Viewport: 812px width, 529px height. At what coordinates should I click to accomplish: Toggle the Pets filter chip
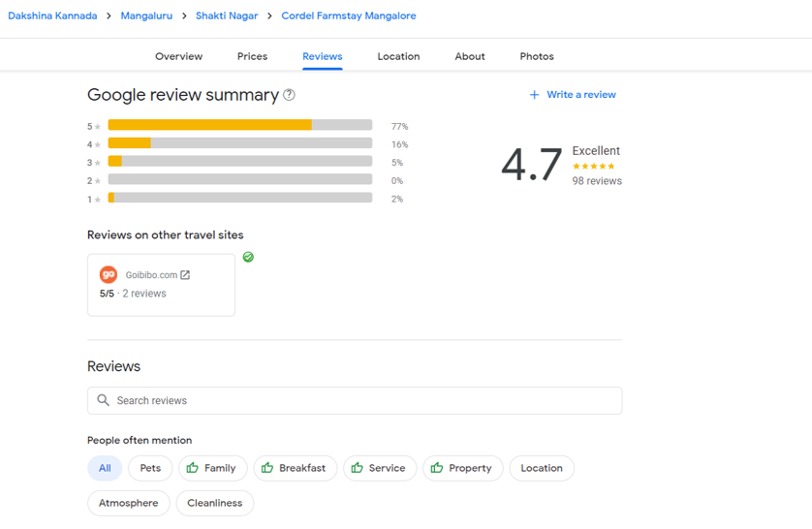pos(150,468)
